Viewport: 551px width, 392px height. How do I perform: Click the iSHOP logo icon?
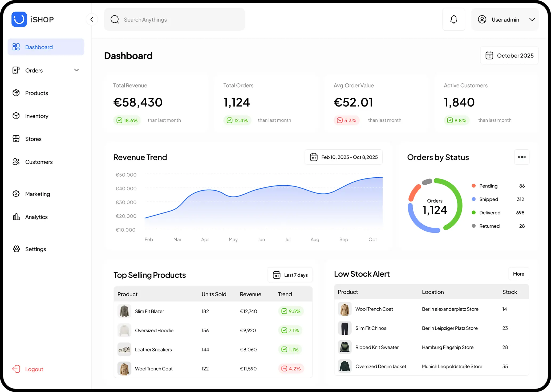pos(19,19)
